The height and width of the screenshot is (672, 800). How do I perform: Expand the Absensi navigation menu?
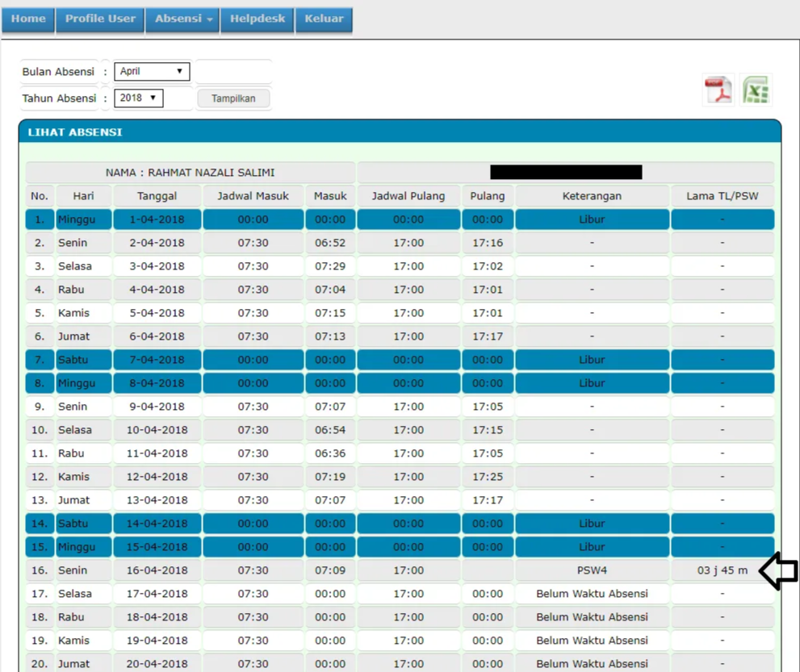183,19
